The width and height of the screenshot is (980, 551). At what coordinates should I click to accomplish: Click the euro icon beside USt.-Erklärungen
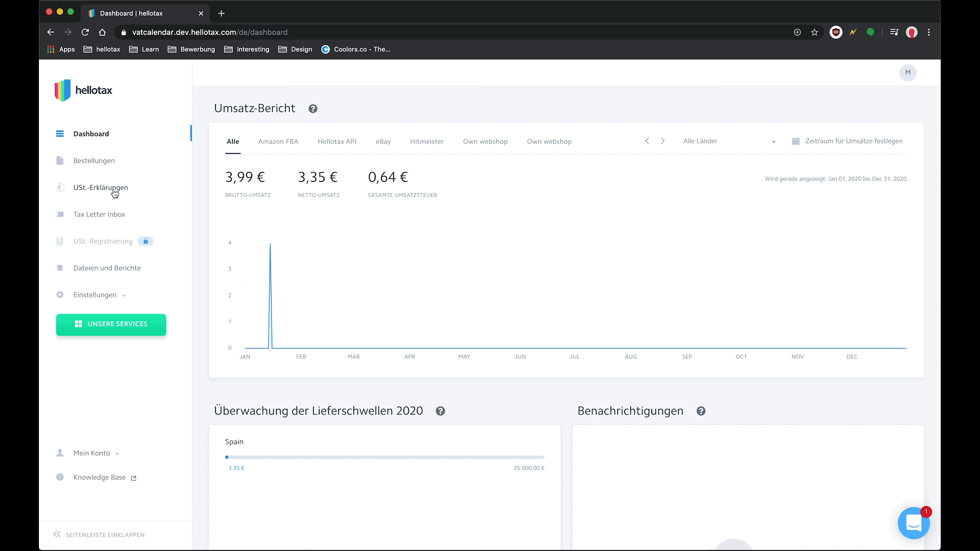coord(60,188)
